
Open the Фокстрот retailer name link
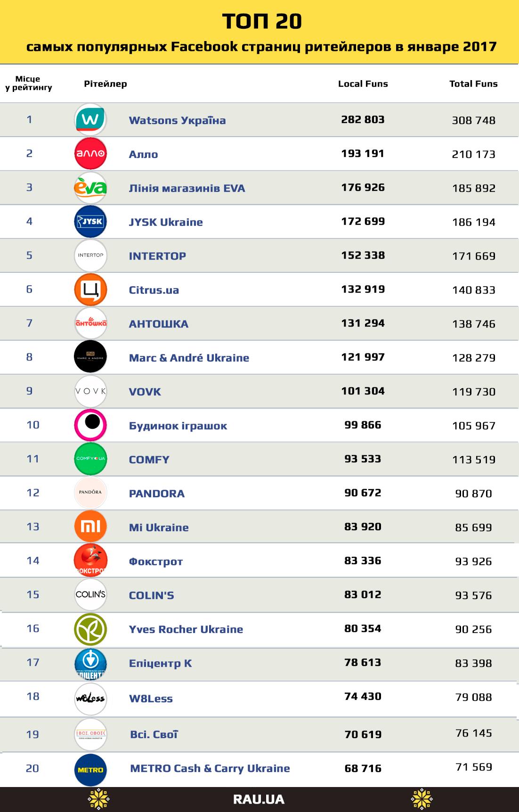[155, 561]
